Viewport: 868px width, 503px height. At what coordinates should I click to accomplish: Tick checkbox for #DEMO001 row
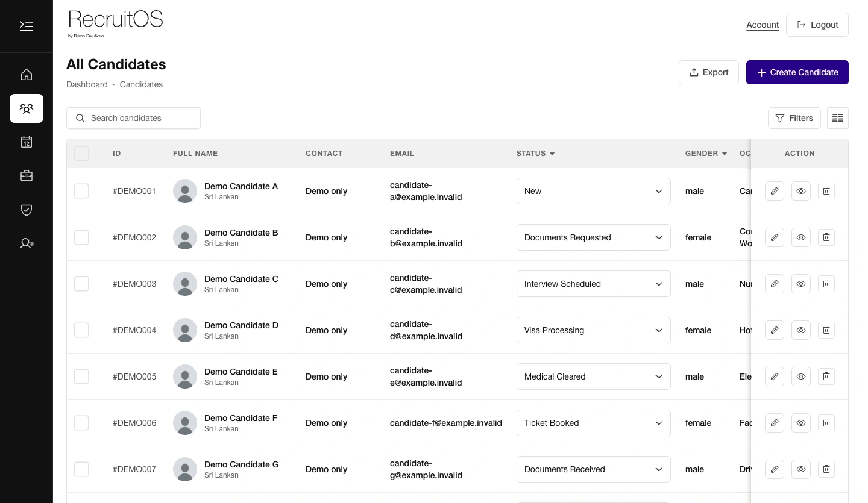click(x=81, y=191)
